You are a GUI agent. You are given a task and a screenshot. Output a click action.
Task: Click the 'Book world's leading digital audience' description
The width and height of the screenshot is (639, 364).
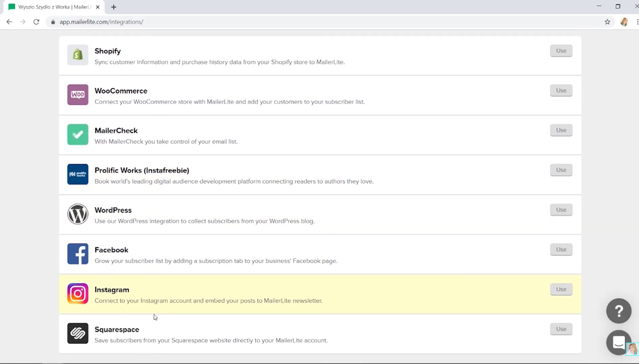coord(234,181)
